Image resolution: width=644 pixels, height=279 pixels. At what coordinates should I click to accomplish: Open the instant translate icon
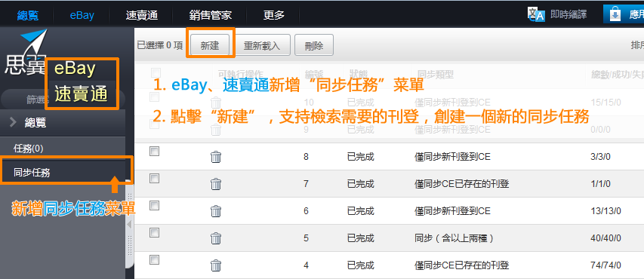[536, 14]
